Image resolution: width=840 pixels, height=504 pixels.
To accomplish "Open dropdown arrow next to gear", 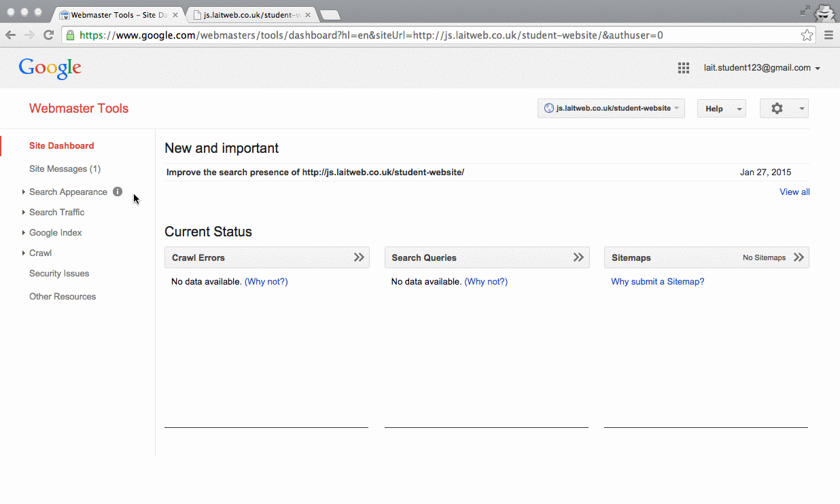I will [802, 109].
